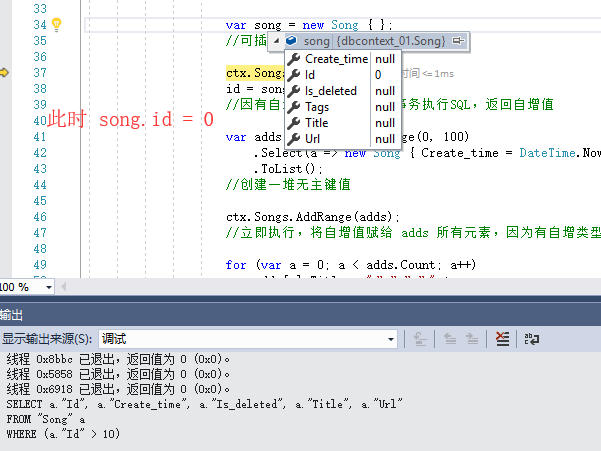This screenshot has height=451, width=601.
Task: Click the {dbcontext_01.Song} datatip value
Action: click(391, 41)
